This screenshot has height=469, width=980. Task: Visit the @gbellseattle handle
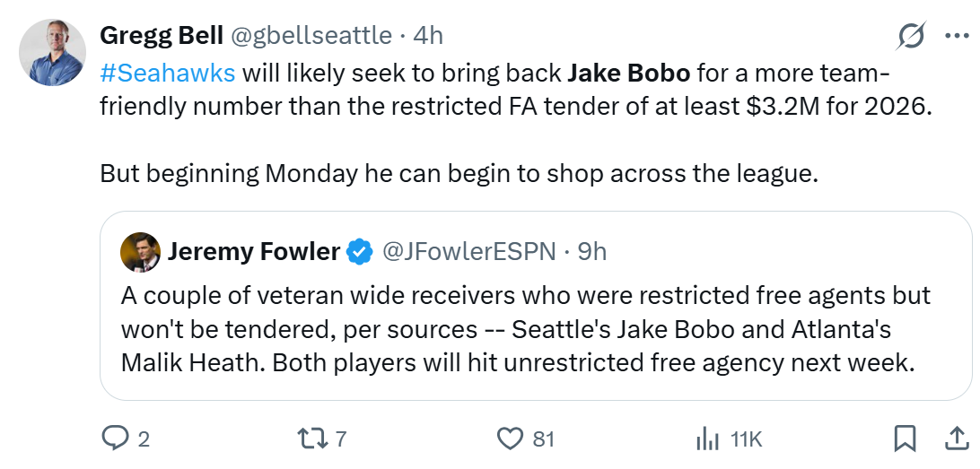[x=311, y=35]
